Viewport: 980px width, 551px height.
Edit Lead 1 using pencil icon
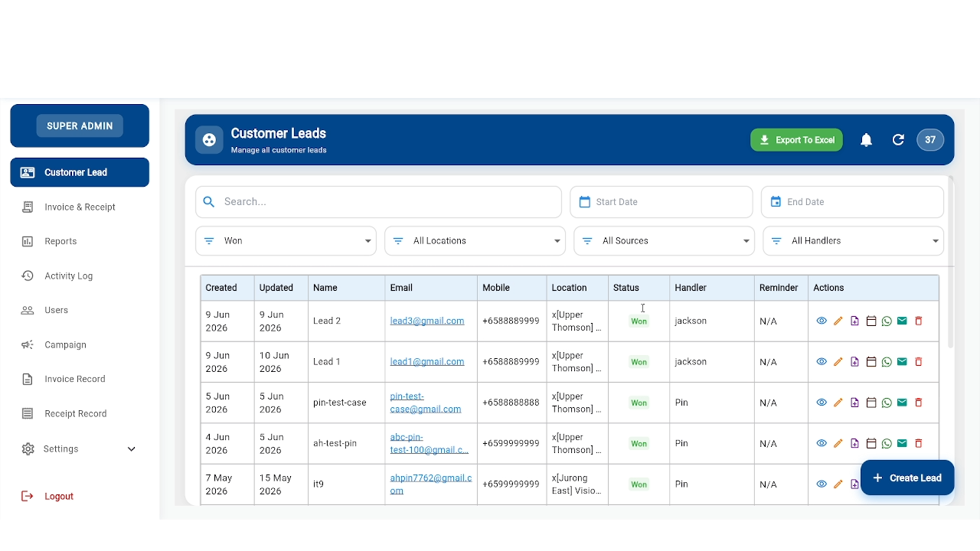pyautogui.click(x=838, y=362)
